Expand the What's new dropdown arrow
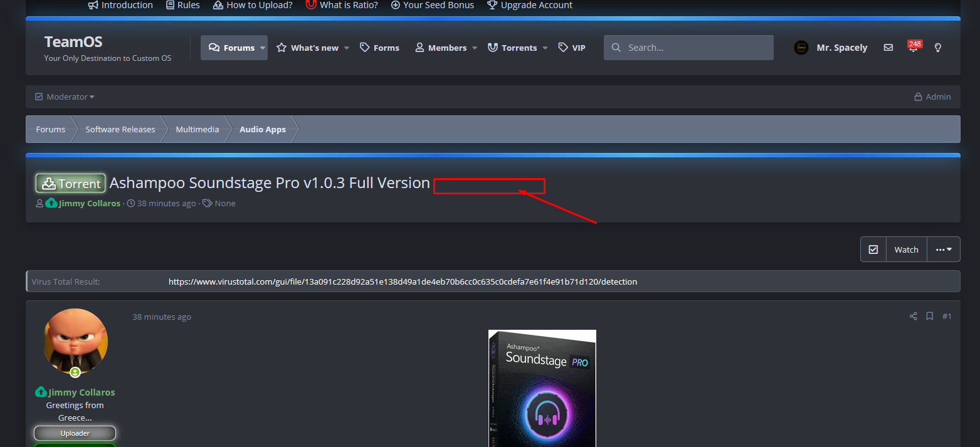 coord(347,48)
